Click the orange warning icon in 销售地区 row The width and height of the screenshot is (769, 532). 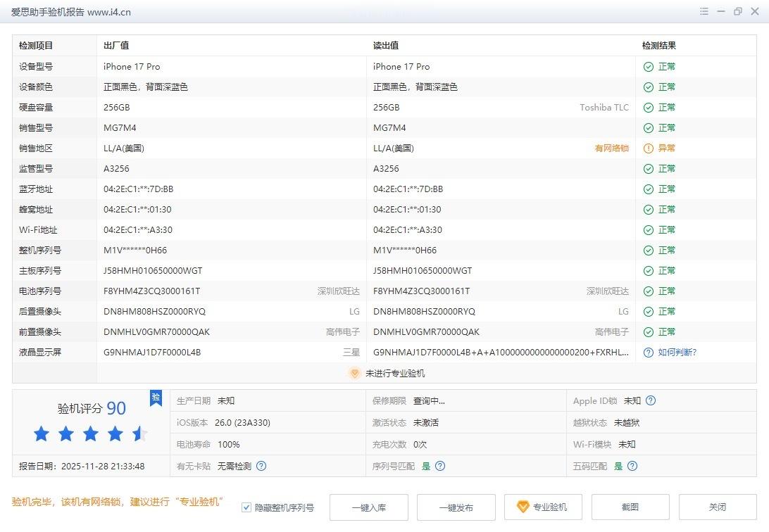click(649, 148)
